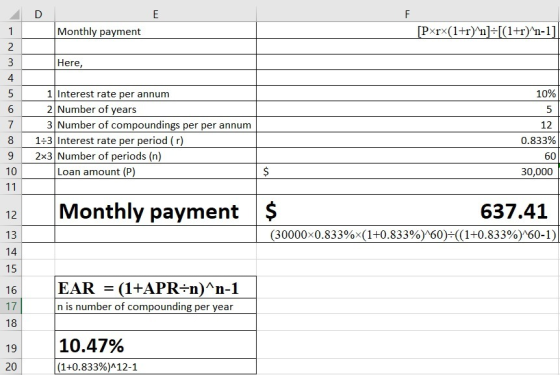Click the '(1+0.833%)^12-1' cell

[155, 367]
